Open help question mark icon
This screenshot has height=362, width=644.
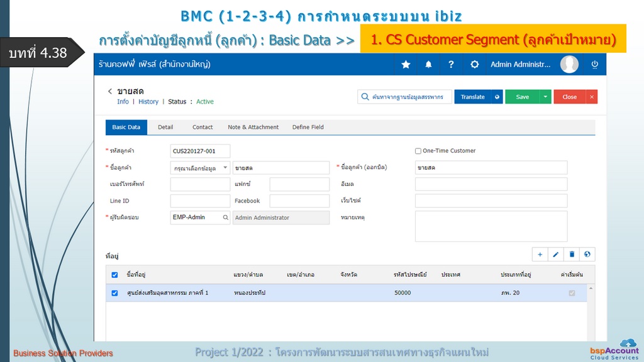pyautogui.click(x=451, y=65)
